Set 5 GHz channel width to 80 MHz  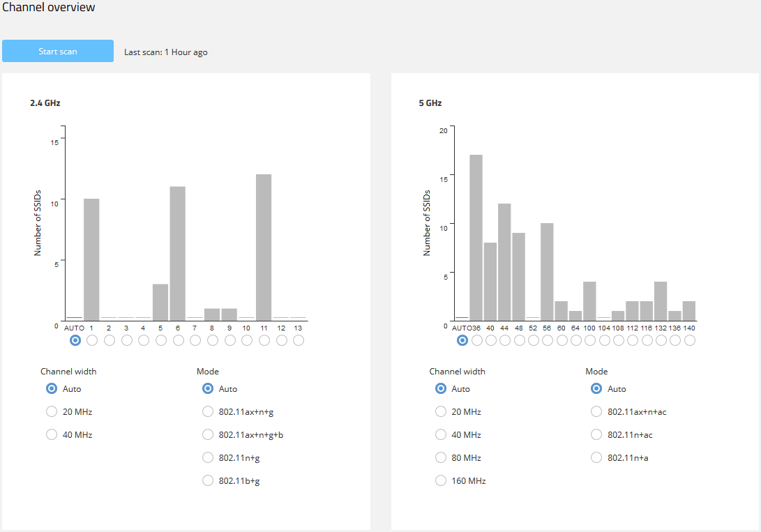pyautogui.click(x=441, y=458)
